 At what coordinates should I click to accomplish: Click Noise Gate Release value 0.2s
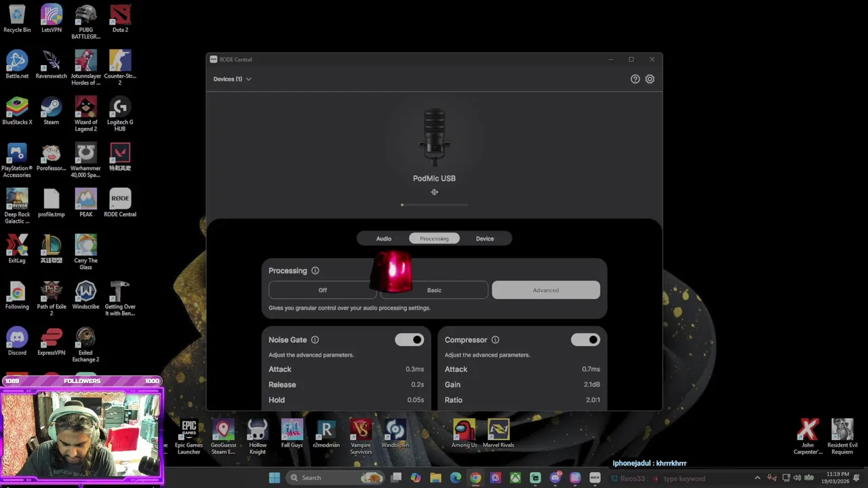click(417, 384)
